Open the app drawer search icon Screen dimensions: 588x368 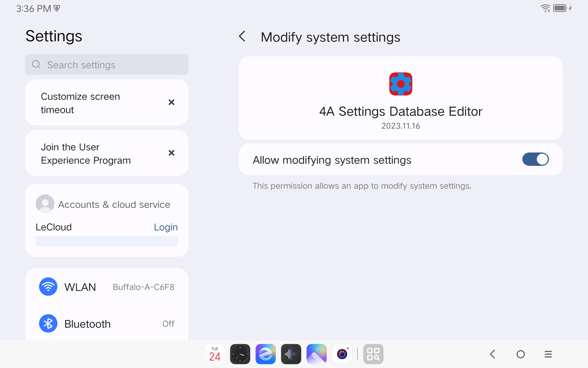pyautogui.click(x=373, y=354)
